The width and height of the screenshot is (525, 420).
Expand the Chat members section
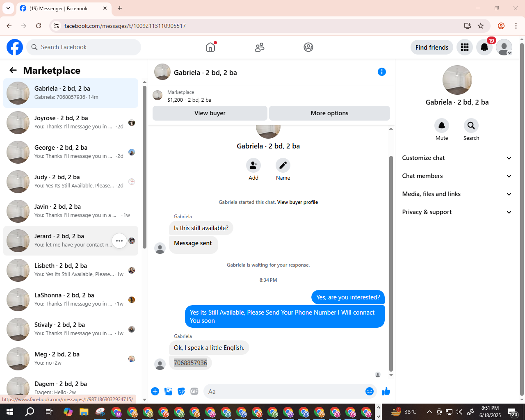click(x=457, y=176)
